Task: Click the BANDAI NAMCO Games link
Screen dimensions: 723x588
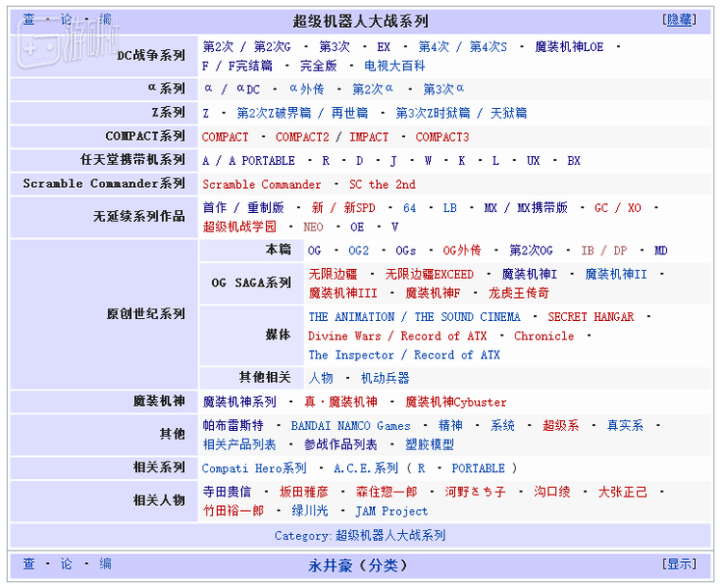Action: click(350, 425)
